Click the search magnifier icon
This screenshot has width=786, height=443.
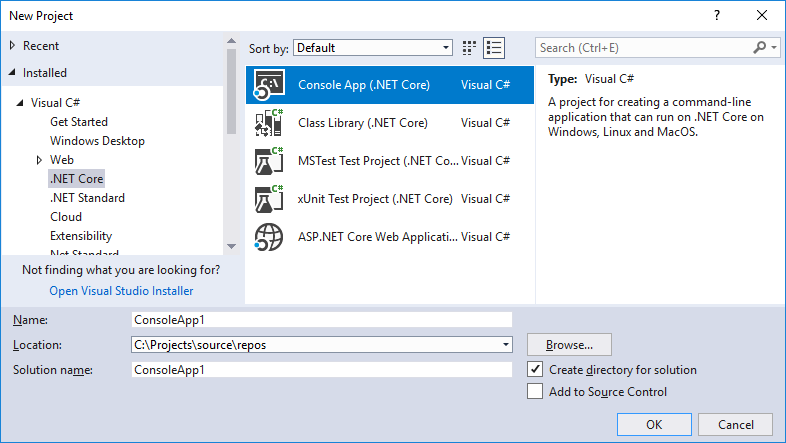(x=759, y=48)
